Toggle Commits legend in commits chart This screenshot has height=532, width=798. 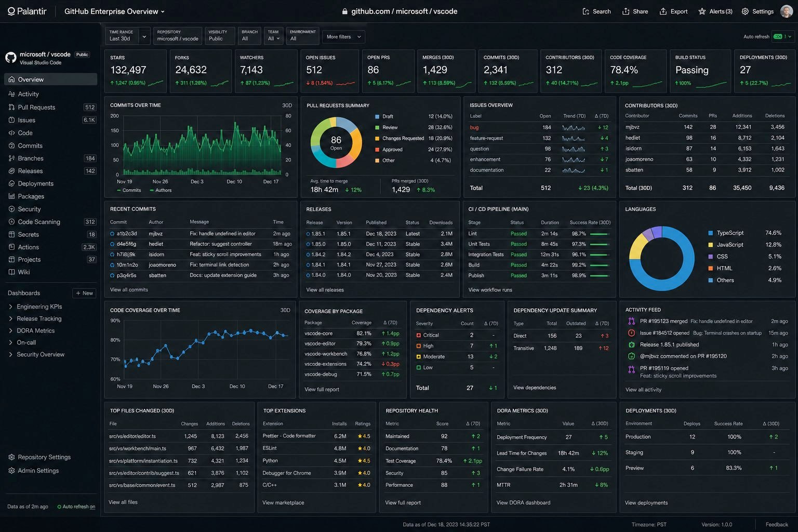[x=129, y=190]
